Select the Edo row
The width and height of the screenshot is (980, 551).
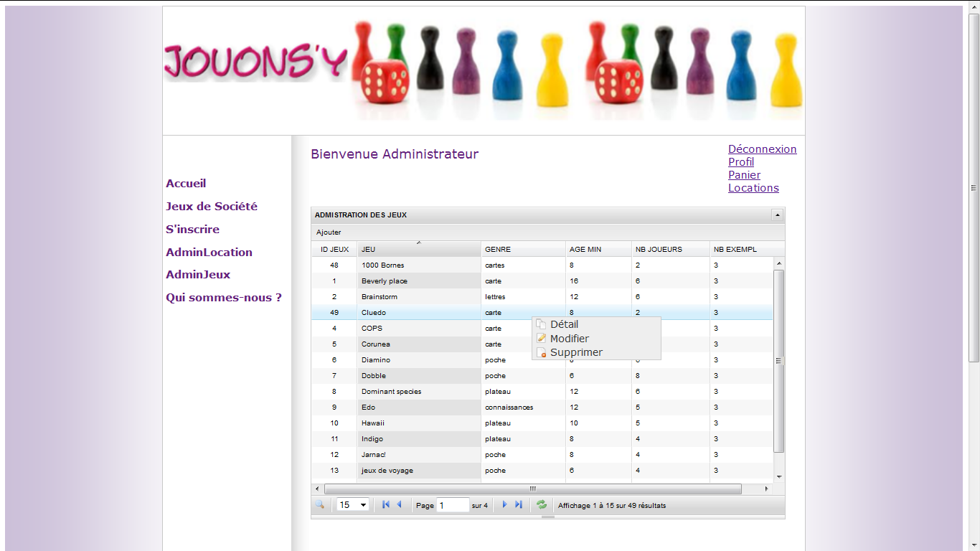click(542, 408)
